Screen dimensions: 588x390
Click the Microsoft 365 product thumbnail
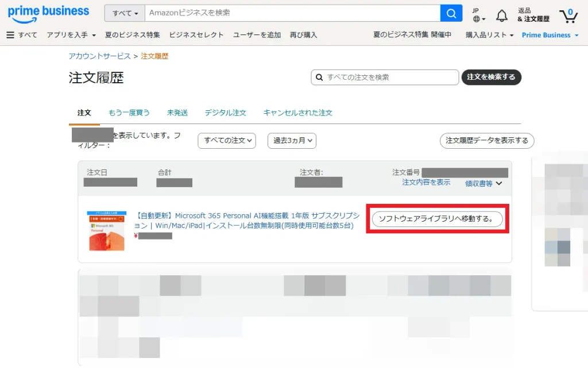click(x=106, y=231)
